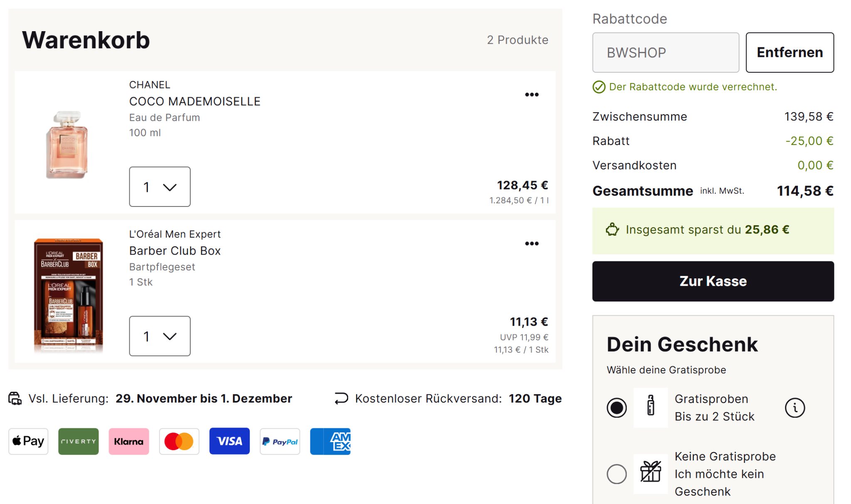
Task: Remove discount code with Entfernen button
Action: pos(790,52)
